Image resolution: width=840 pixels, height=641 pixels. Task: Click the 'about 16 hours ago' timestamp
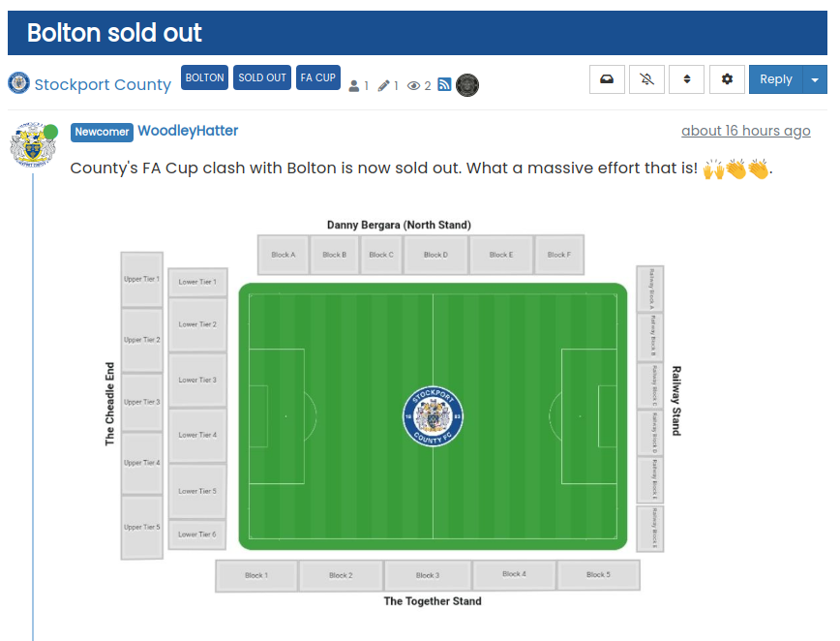[x=745, y=131]
